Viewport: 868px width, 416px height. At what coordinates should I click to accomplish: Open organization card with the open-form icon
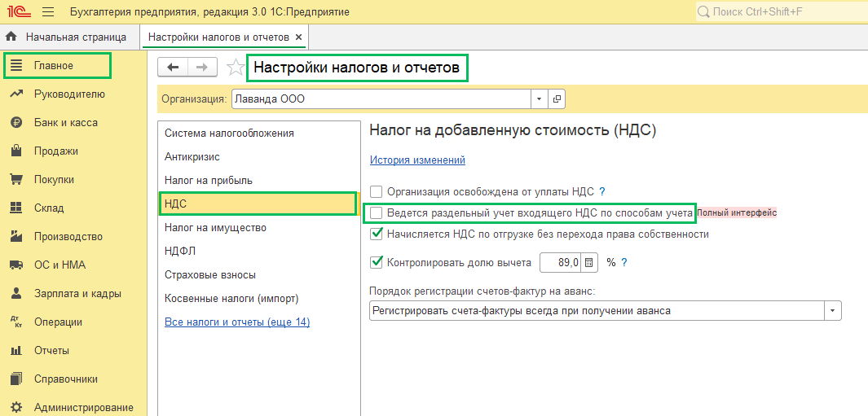[557, 99]
